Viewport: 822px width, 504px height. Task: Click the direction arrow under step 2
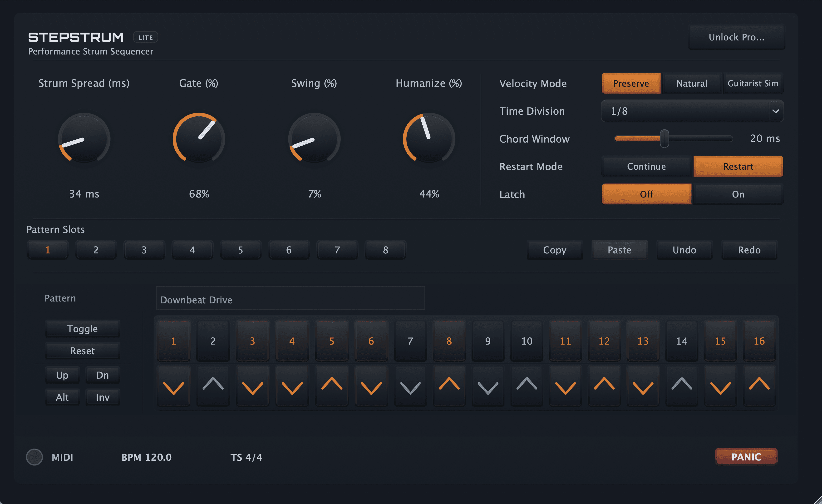click(x=213, y=386)
